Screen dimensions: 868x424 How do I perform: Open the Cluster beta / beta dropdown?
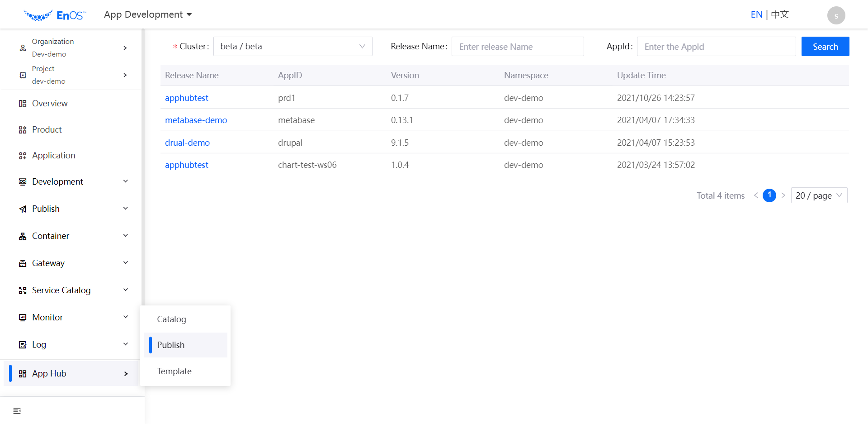(292, 47)
